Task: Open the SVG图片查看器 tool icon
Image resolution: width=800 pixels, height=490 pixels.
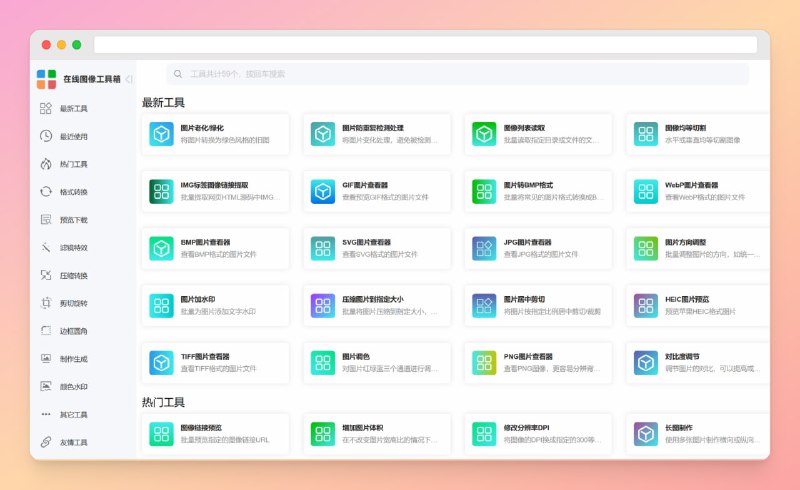Action: pyautogui.click(x=323, y=248)
